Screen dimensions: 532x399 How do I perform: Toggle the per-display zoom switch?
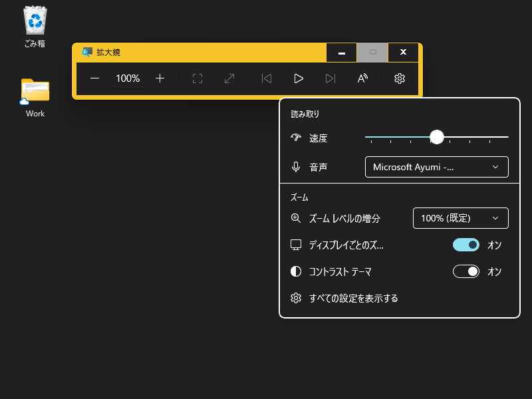pos(466,245)
